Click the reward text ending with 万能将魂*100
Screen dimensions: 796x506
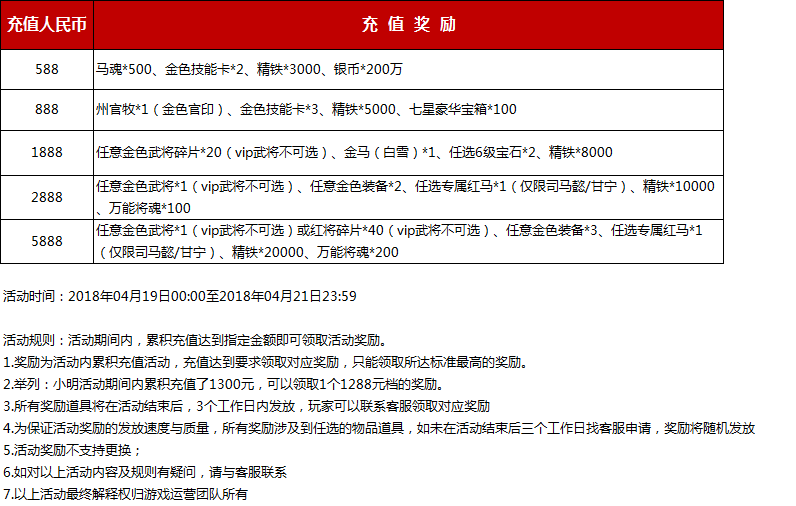pyautogui.click(x=405, y=197)
